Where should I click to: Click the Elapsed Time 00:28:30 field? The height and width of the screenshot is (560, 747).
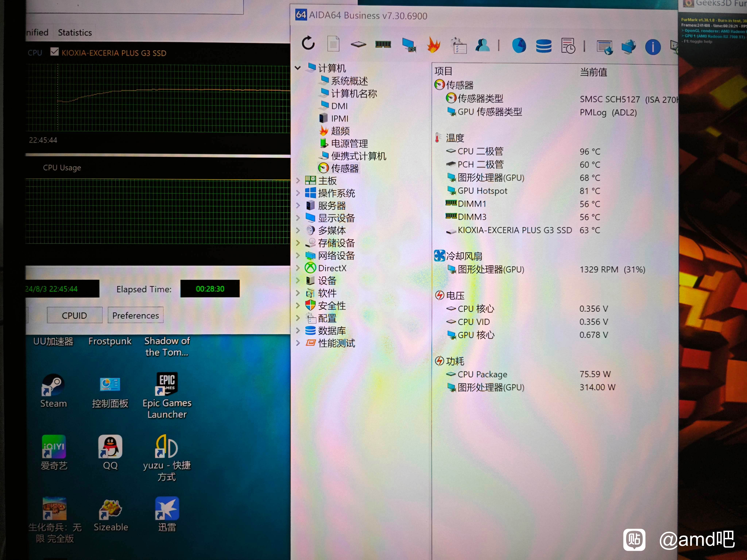tap(210, 289)
